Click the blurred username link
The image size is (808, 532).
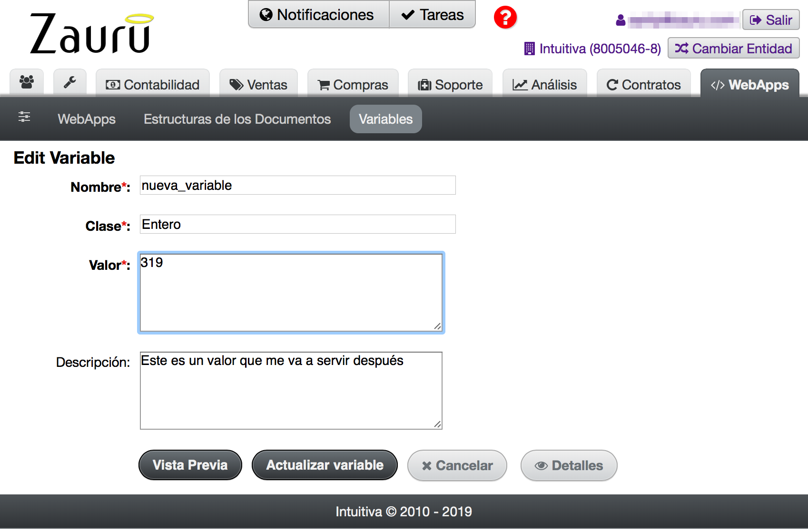point(683,20)
